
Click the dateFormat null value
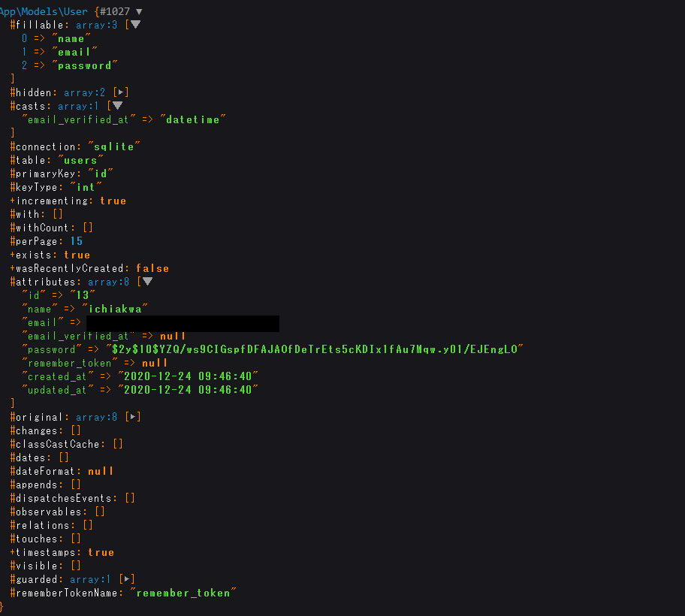pos(101,471)
